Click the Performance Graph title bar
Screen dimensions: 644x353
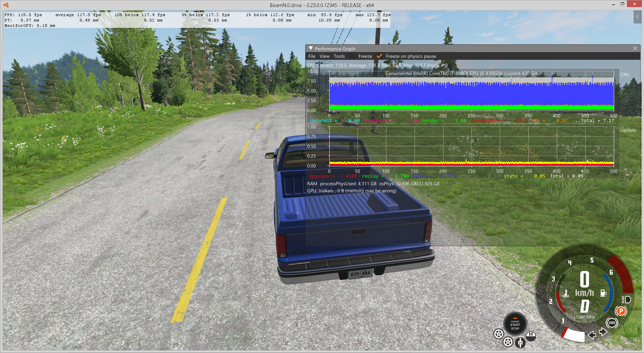tap(473, 48)
